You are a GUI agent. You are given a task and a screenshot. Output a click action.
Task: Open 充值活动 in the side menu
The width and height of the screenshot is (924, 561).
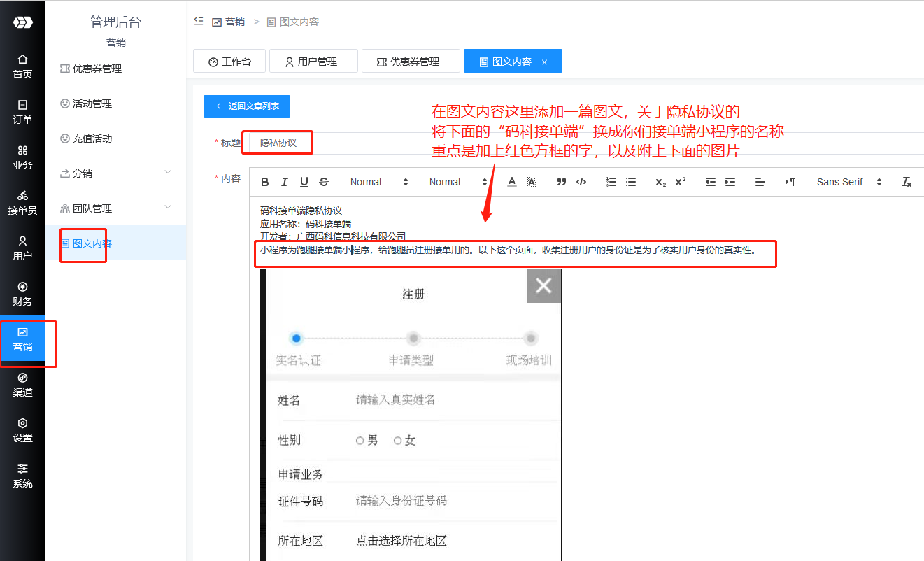pos(116,138)
